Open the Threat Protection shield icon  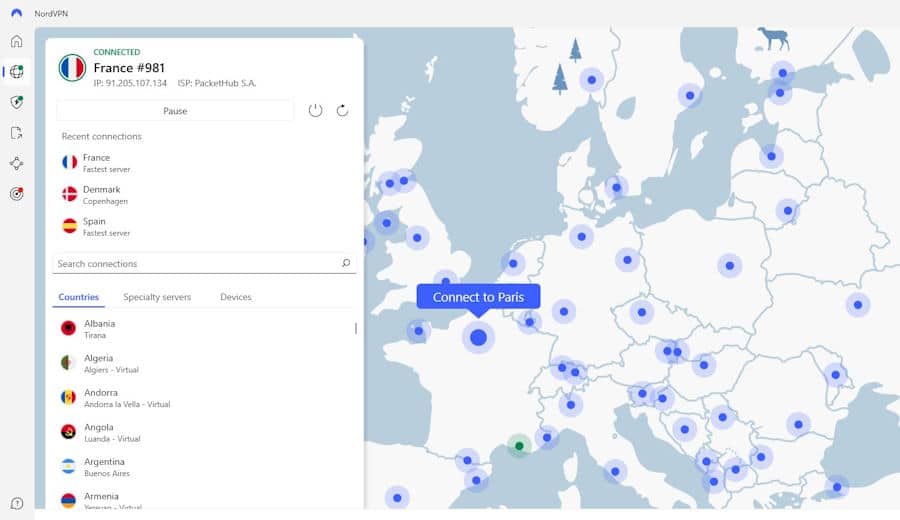(x=17, y=102)
